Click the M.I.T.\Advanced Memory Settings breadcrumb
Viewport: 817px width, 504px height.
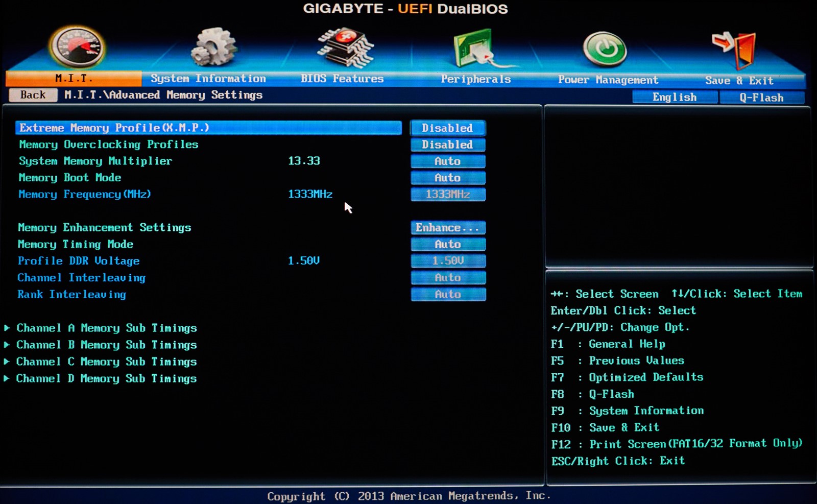(x=163, y=95)
